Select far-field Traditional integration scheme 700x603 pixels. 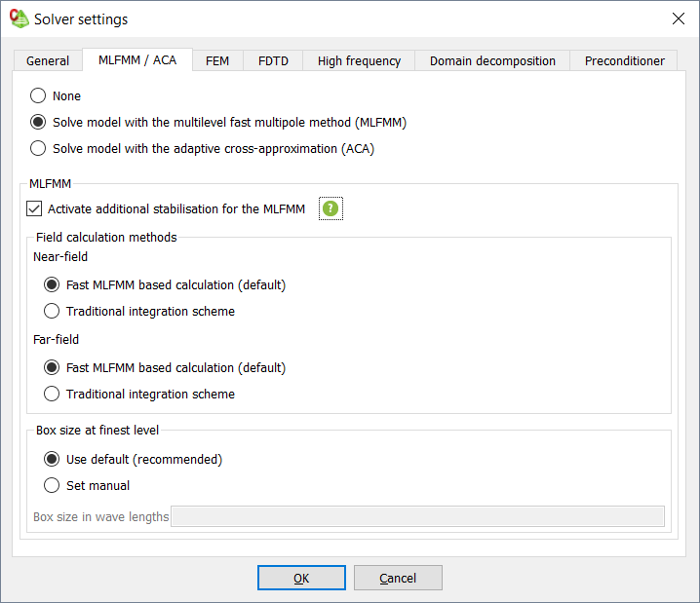pyautogui.click(x=53, y=395)
